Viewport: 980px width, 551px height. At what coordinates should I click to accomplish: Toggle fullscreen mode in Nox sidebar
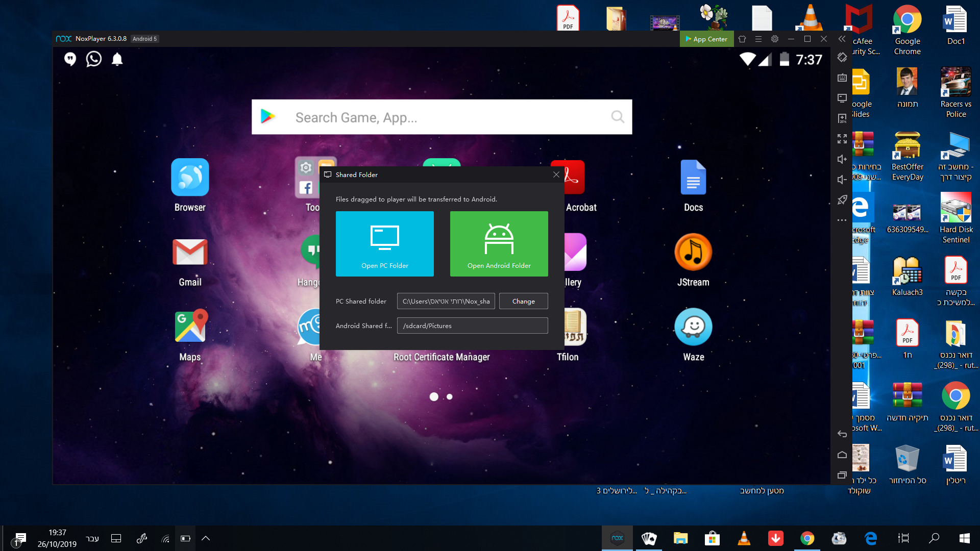(x=842, y=139)
